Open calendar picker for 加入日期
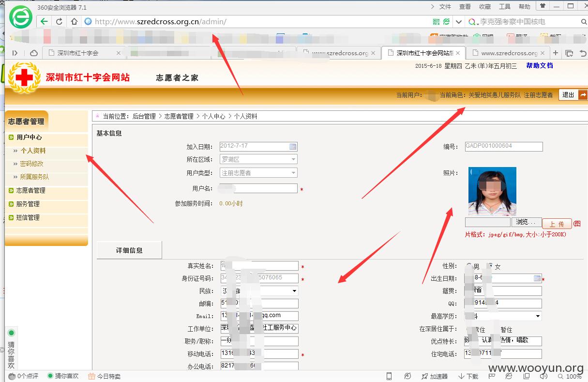 click(x=293, y=146)
